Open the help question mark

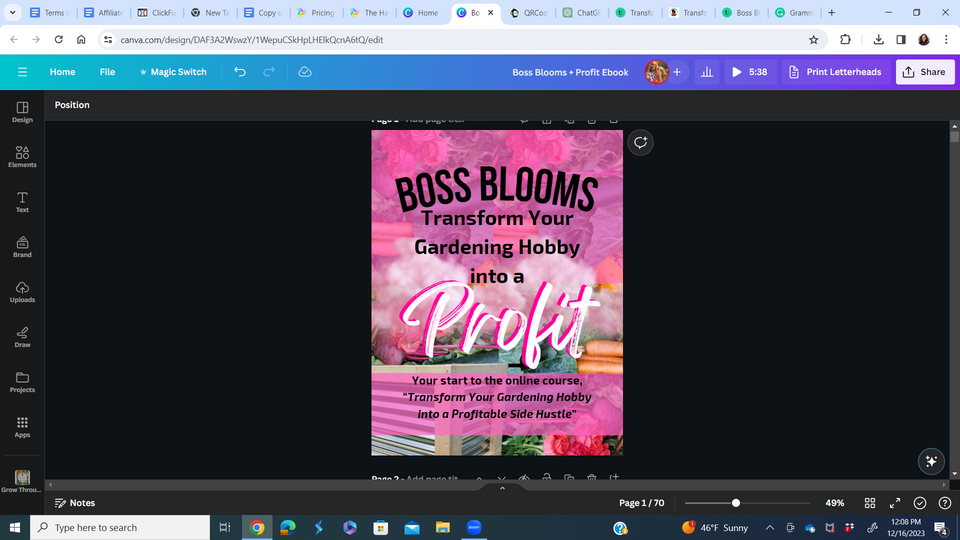tap(945, 503)
